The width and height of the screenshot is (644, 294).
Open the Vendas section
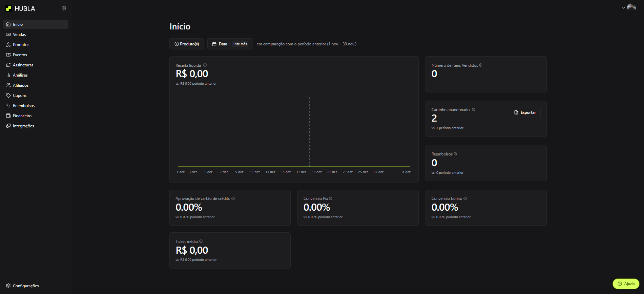19,35
